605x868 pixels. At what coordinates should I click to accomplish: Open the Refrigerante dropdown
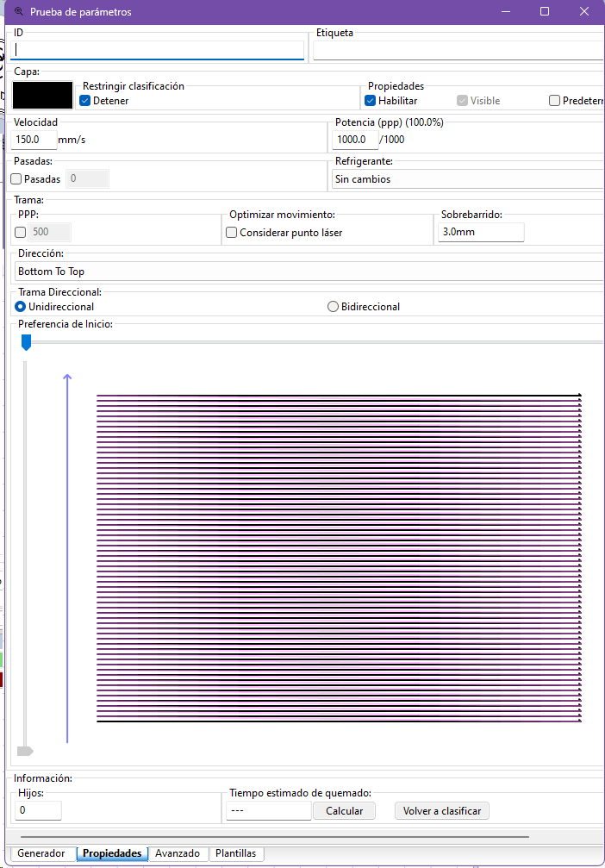coord(468,179)
